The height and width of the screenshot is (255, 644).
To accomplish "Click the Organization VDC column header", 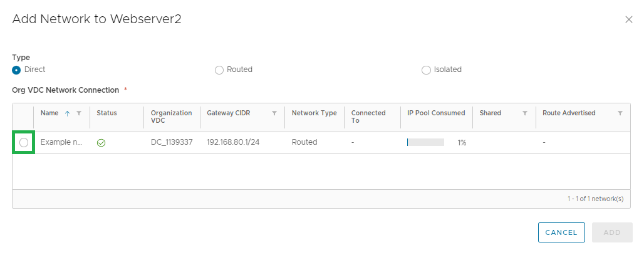I will (x=171, y=117).
